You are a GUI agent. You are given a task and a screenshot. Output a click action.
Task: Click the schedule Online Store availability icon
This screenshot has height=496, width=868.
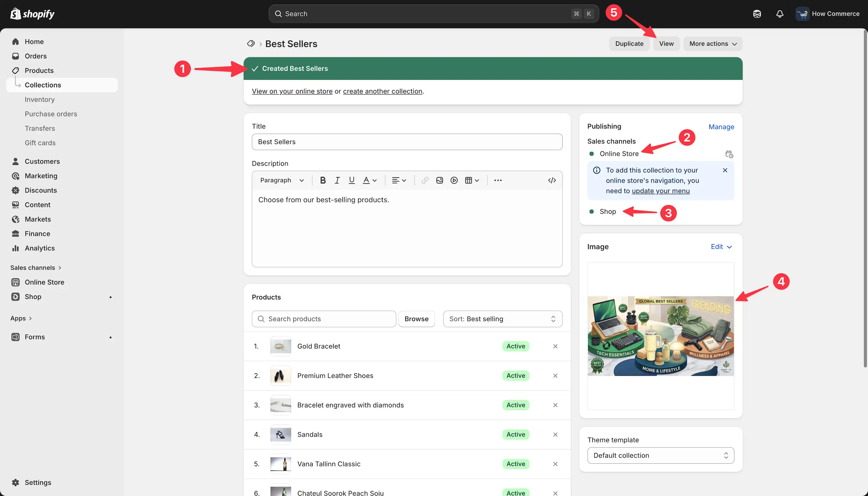click(x=729, y=154)
